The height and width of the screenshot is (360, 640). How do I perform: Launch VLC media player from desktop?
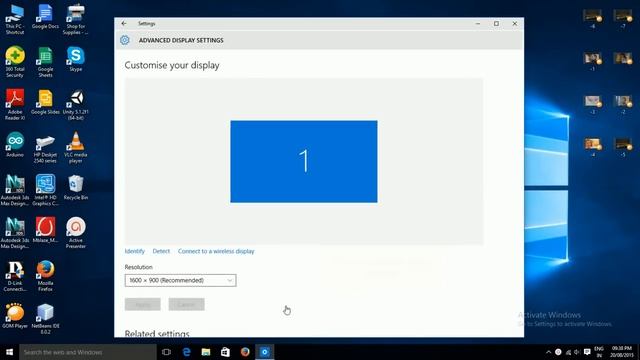(x=76, y=148)
